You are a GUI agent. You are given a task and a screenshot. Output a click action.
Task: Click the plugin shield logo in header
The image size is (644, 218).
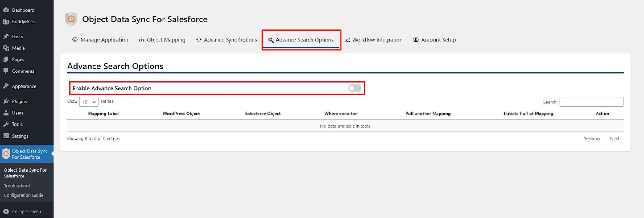(71, 19)
